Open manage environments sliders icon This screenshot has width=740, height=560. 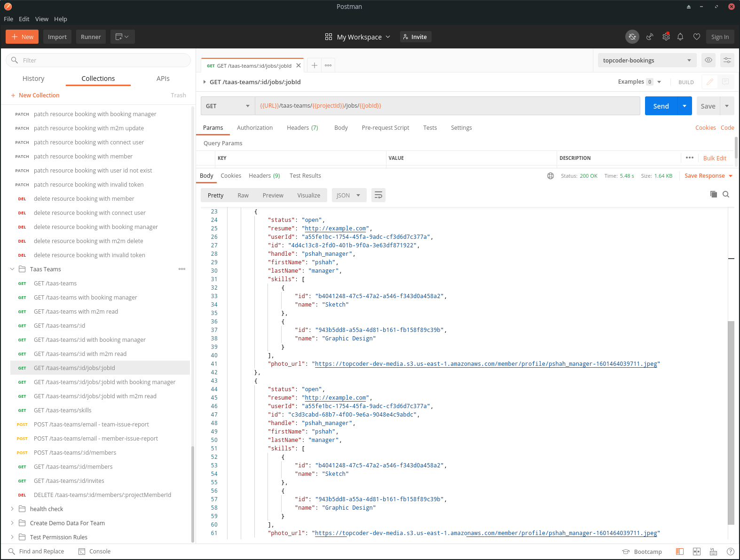tap(727, 60)
